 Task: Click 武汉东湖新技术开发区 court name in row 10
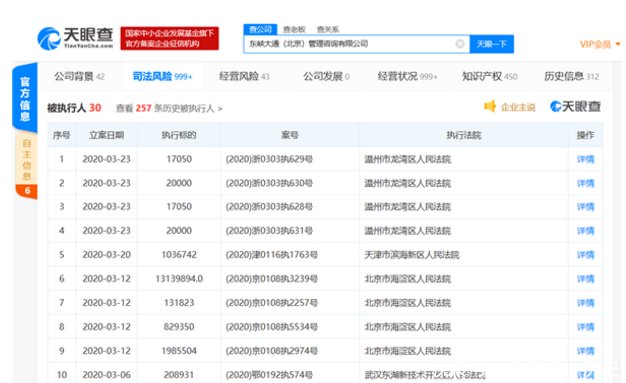pyautogui.click(x=425, y=375)
